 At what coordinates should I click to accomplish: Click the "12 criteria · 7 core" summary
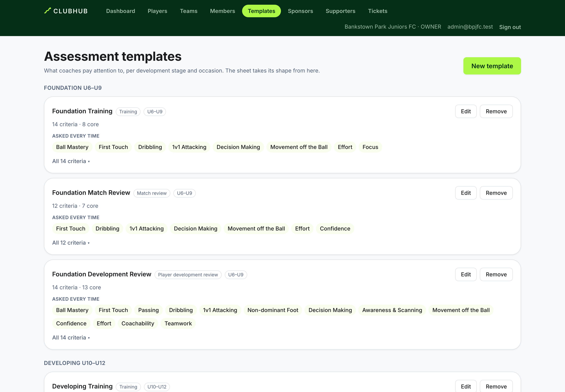(75, 206)
